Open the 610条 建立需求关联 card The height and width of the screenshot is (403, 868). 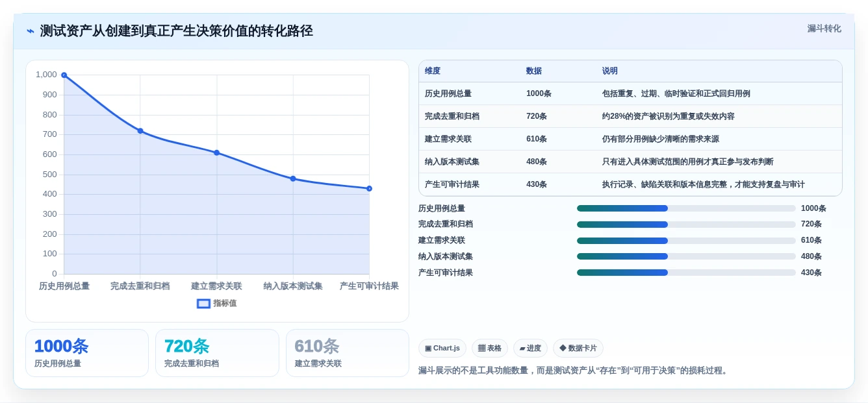(348, 353)
